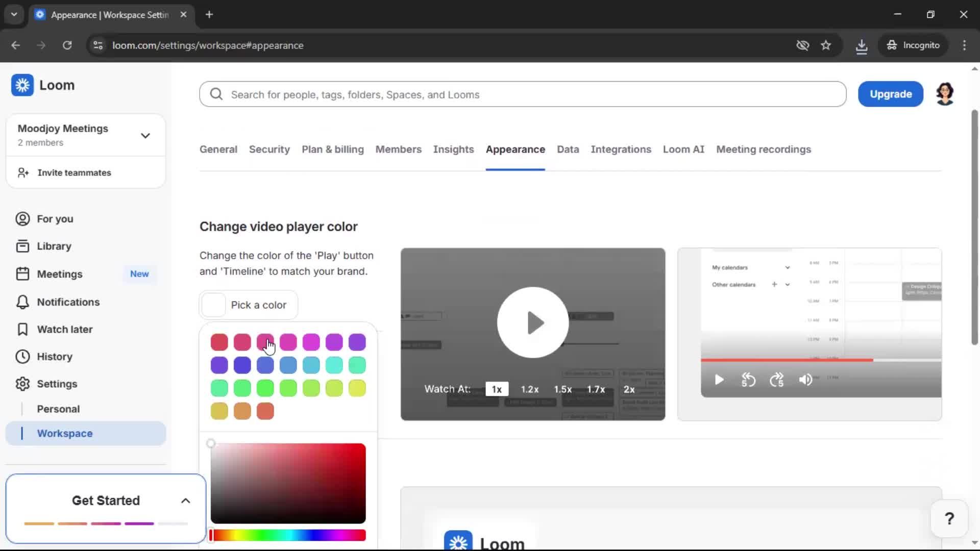Set Watch At speed to 1.5x

562,389
